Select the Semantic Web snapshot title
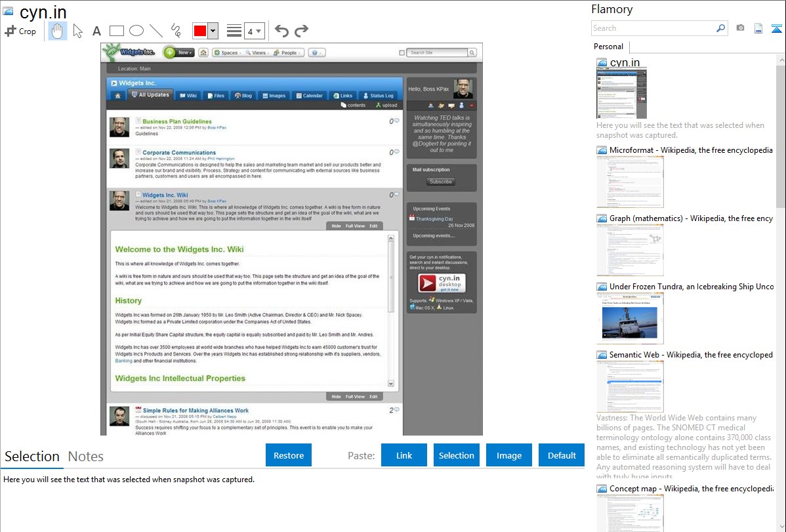Viewport: 786px width, 532px height. [691, 354]
